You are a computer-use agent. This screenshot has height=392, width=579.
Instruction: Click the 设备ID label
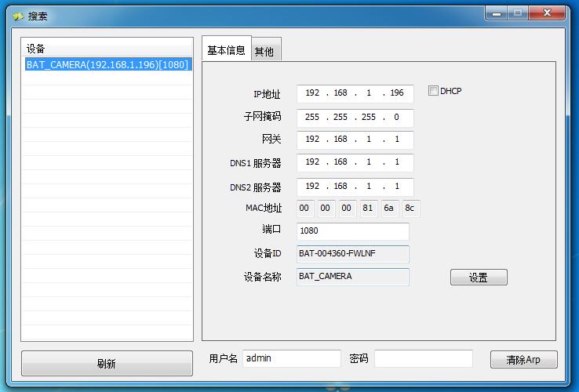[x=268, y=253]
